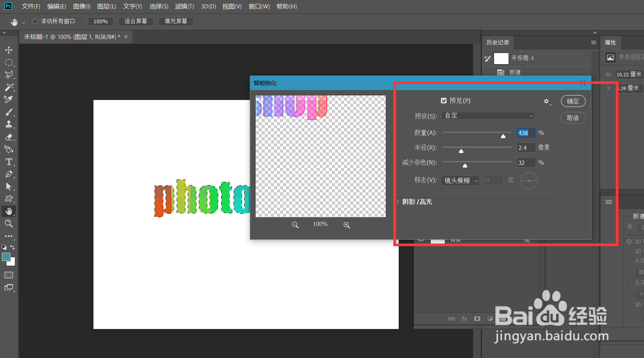Screen dimensions: 644x358
Task: Cancel with the 取消 button
Action: 573,118
